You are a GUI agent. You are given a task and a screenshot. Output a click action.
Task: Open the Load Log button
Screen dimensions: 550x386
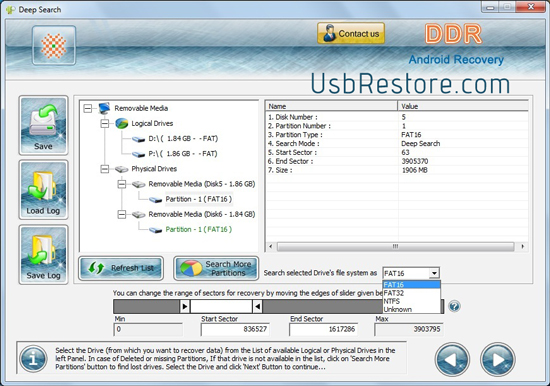point(43,190)
